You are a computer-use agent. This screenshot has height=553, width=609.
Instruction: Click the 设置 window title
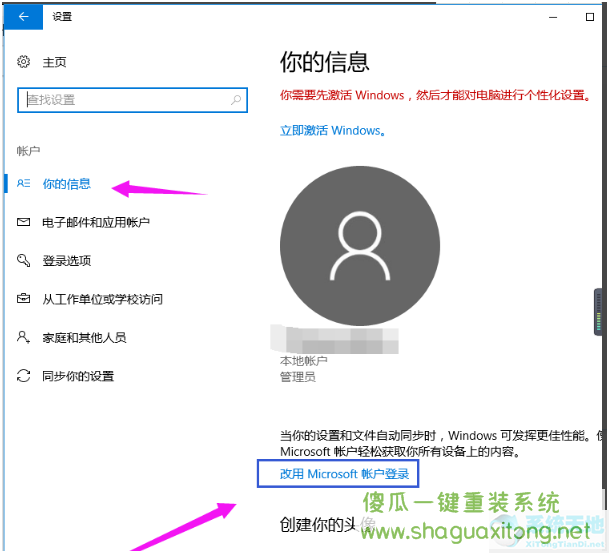pos(62,17)
